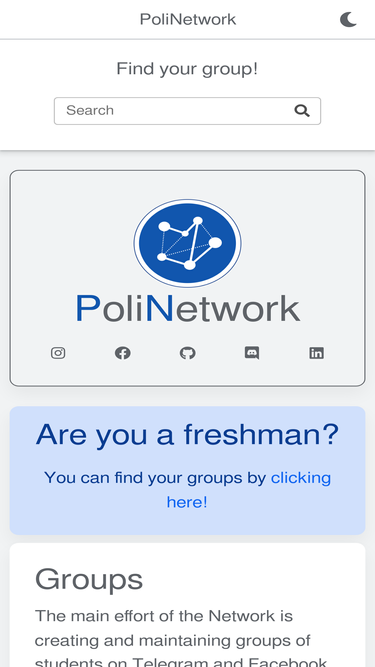The width and height of the screenshot is (375, 667).
Task: Click the PoliNetwork title in the header
Action: click(x=188, y=20)
